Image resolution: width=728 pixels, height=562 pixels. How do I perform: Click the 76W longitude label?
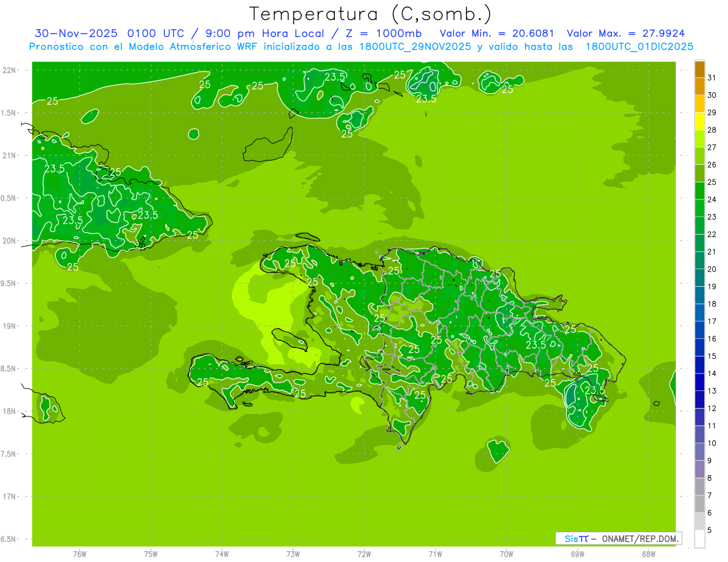point(79,554)
